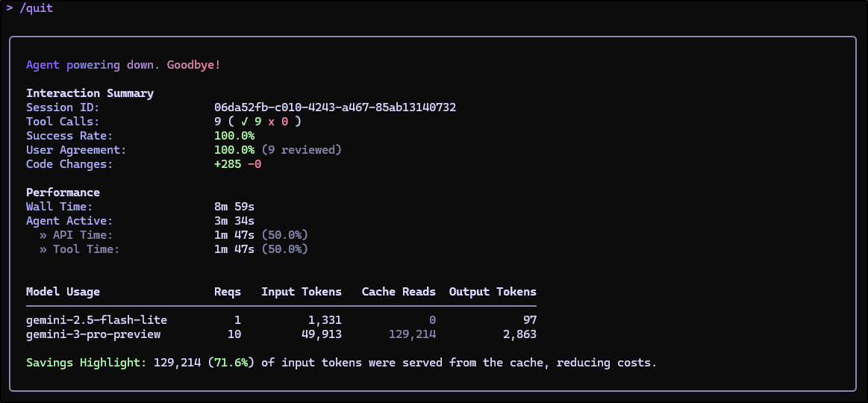
Task: Click the green checkmark in Tool Calls
Action: click(244, 122)
